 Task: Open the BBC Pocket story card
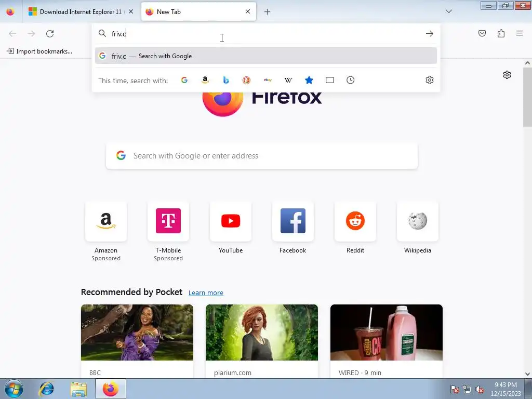click(137, 341)
